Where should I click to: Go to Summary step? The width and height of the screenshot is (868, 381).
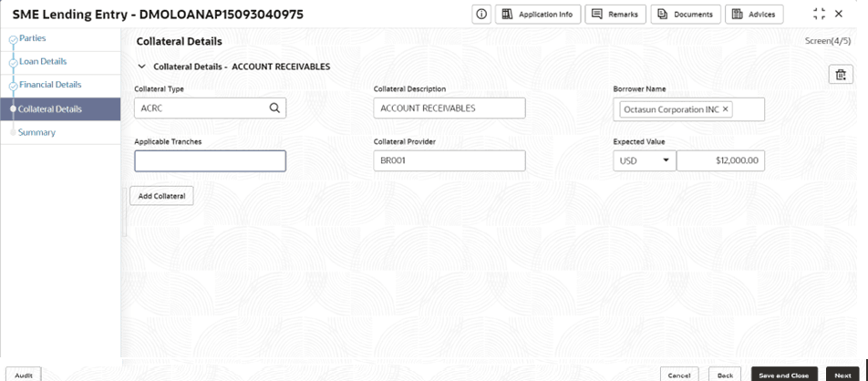click(x=36, y=132)
